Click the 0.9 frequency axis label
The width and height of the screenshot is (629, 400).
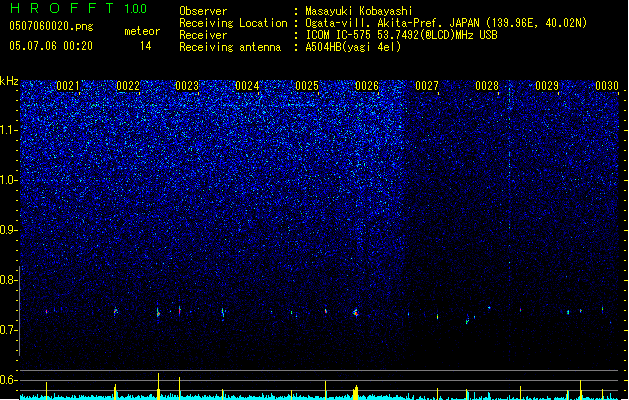point(8,230)
